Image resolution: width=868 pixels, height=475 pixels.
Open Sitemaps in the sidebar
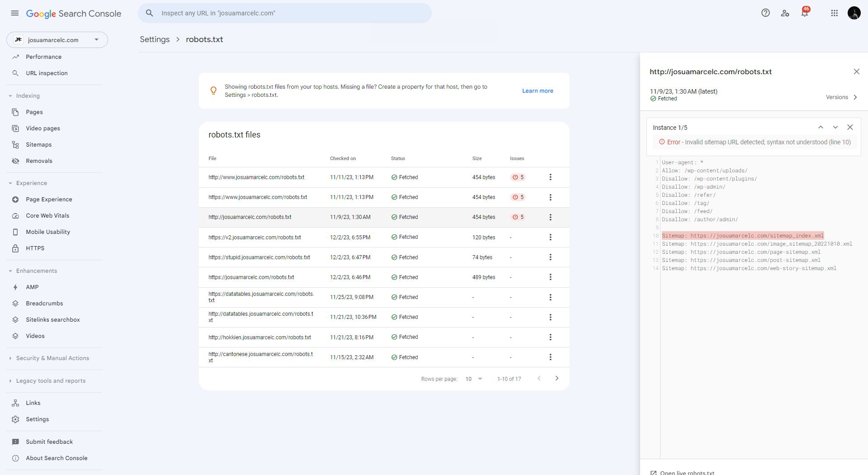(38, 145)
